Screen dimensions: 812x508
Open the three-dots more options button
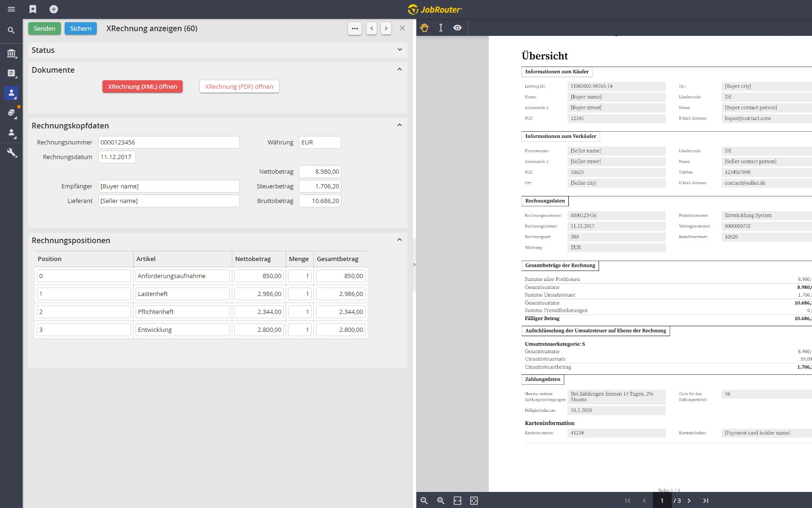[x=355, y=28]
